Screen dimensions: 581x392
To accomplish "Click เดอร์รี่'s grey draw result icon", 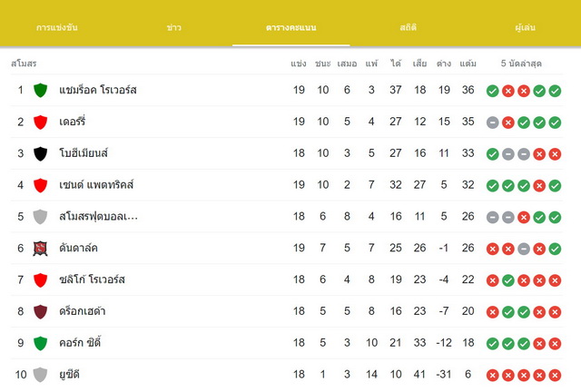I will 492,122.
